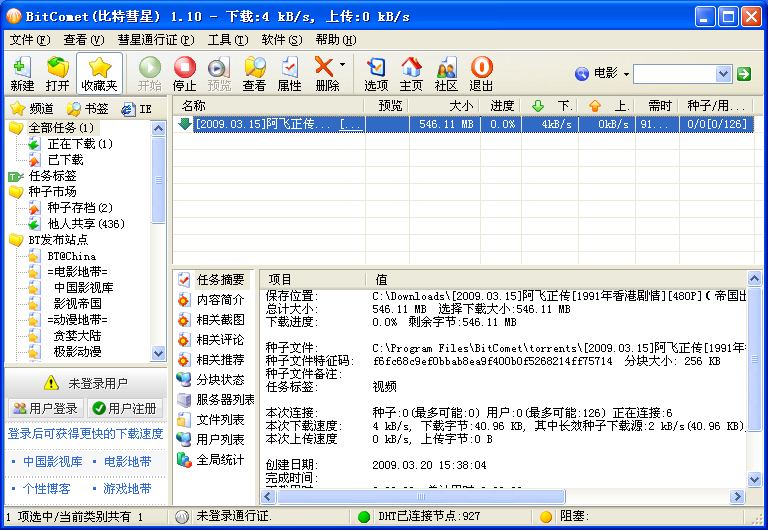
Task: Click the details horizontal scrollbar thumb
Action: [x=421, y=497]
